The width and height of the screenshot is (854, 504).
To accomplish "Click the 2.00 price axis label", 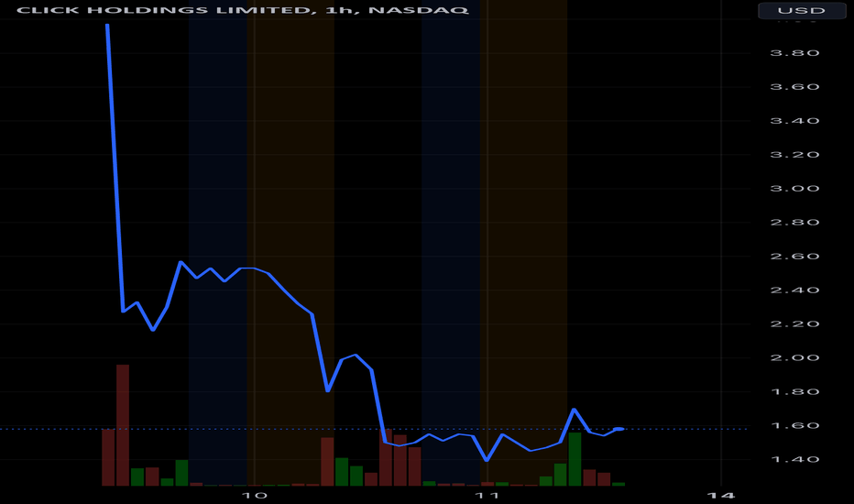I will (x=794, y=357).
